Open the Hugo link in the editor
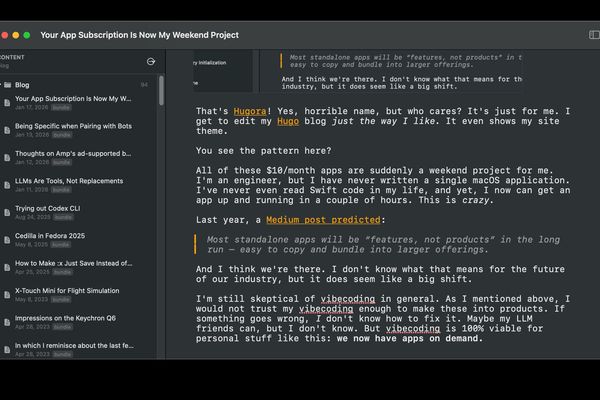Viewport: 600px width, 400px height. [x=288, y=121]
